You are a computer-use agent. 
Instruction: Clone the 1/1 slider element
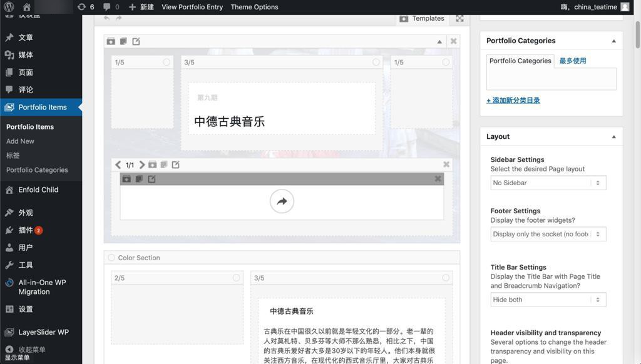coord(164,164)
